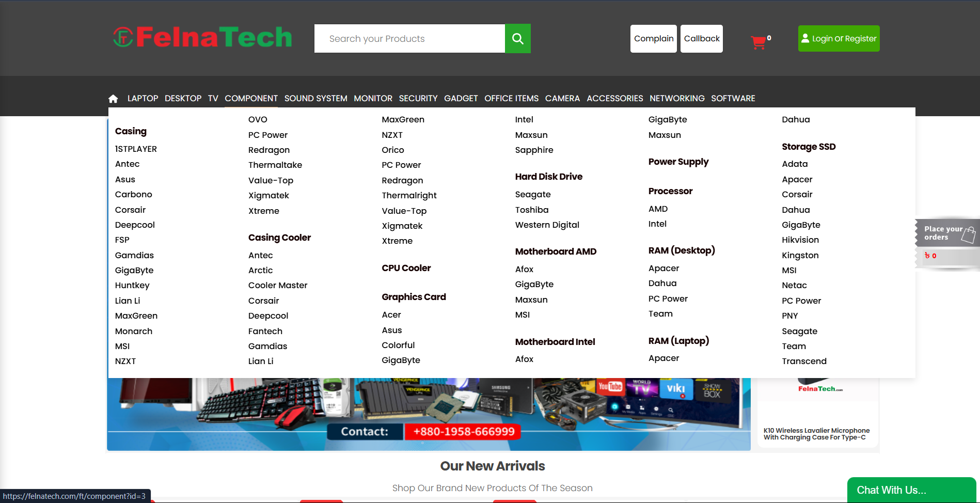
Task: Select Motherboard Intel category heading
Action: pos(555,342)
